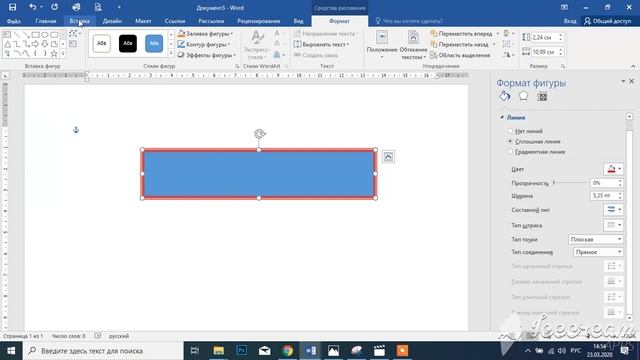The width and height of the screenshot is (640, 360).
Task: Click Общий доступ share button
Action: click(607, 21)
